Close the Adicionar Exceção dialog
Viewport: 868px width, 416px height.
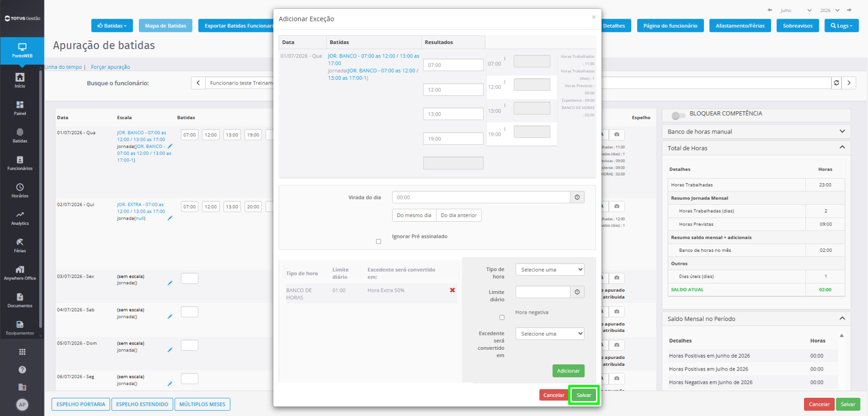(x=594, y=17)
